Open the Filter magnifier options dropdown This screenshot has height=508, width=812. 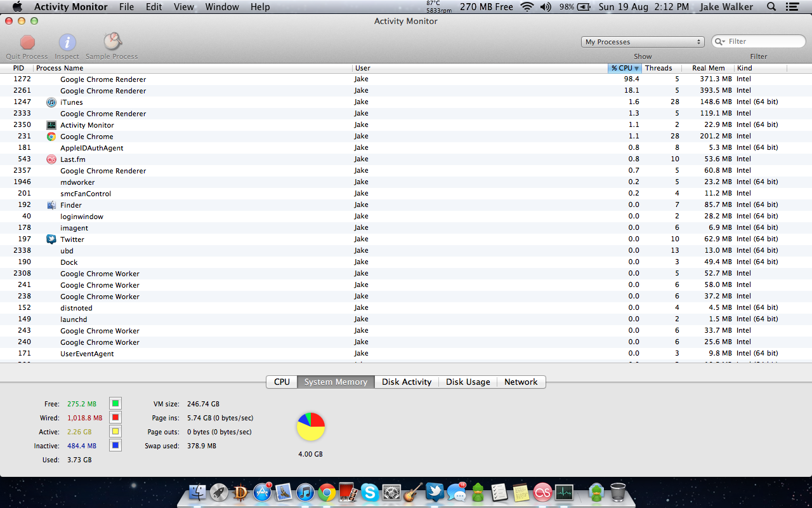(x=720, y=41)
